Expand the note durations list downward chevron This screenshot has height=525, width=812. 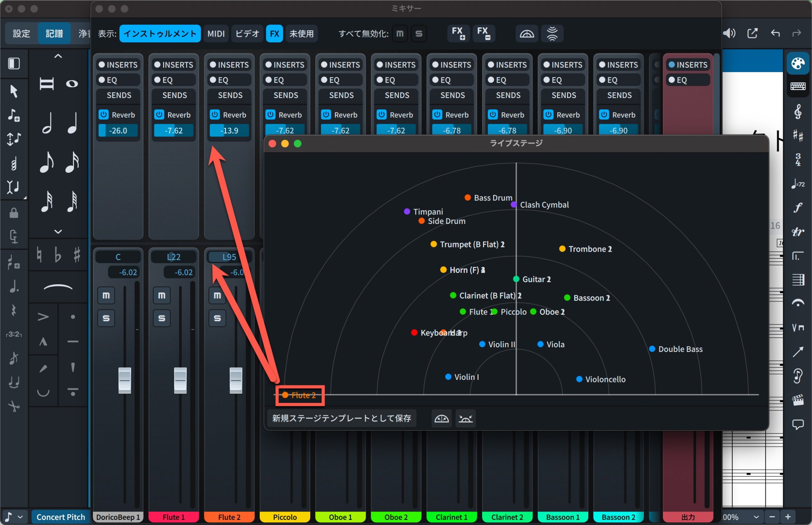[x=58, y=231]
